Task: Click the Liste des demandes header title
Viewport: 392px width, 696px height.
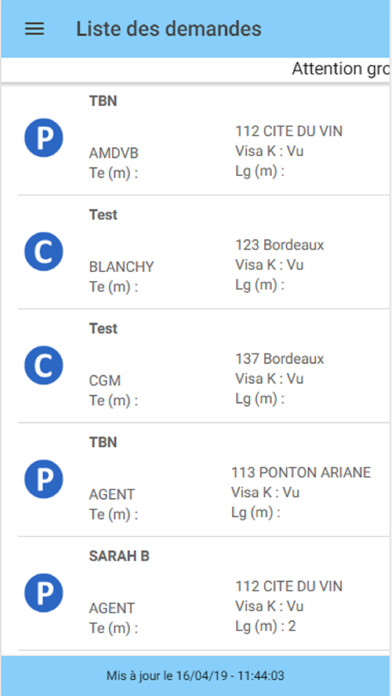Action: click(169, 29)
